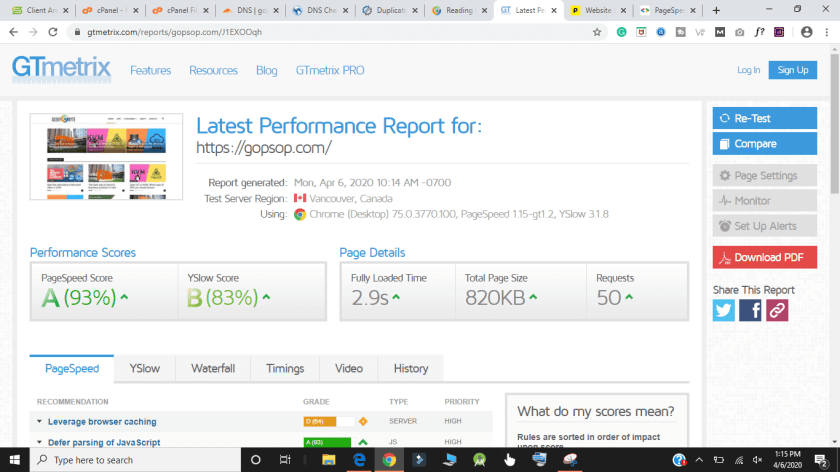Click the Sign Up button
This screenshot has height=472, width=840.
click(792, 70)
